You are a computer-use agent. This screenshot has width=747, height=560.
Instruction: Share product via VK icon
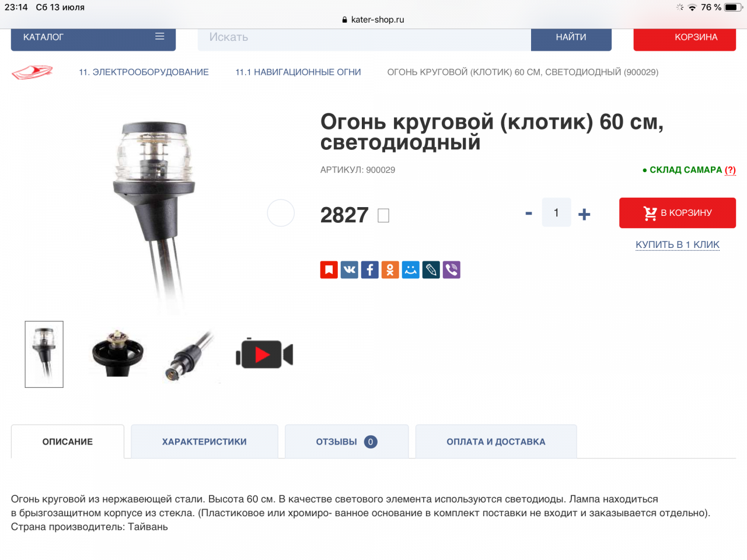[350, 269]
